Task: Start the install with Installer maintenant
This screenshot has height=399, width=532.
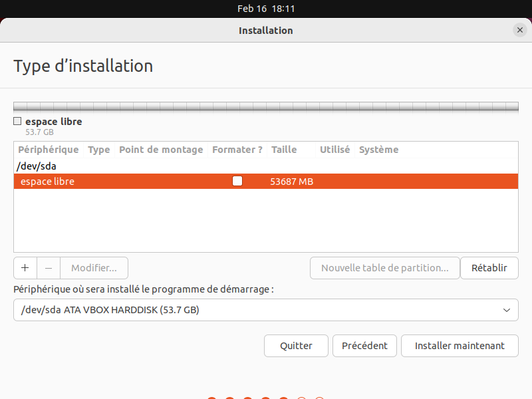Action: click(x=460, y=346)
